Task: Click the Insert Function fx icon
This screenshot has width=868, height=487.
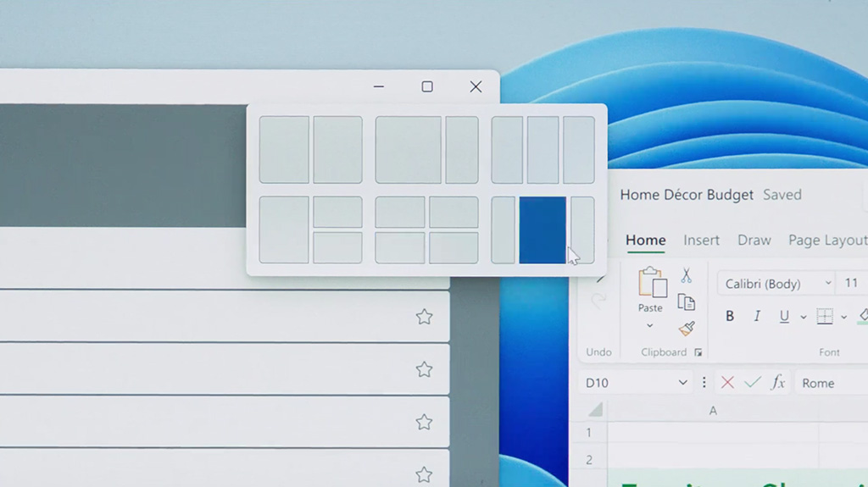Action: point(778,383)
